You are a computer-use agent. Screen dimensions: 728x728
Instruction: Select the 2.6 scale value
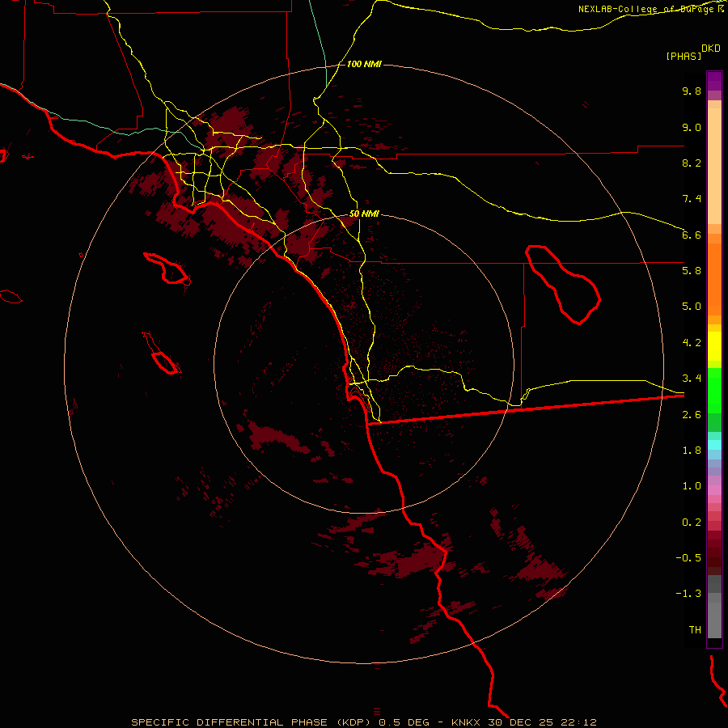pos(692,415)
